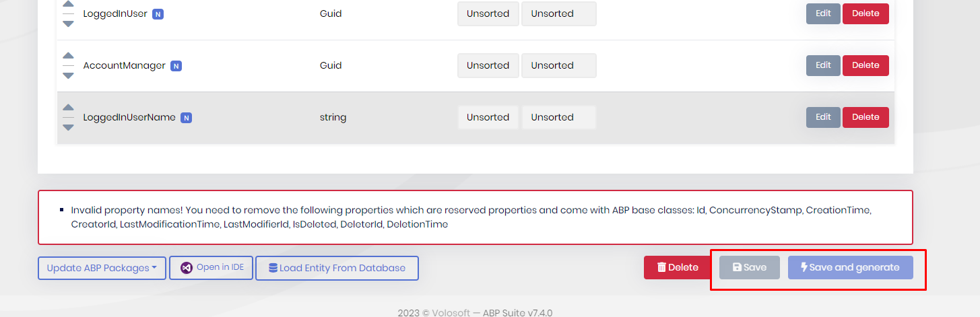This screenshot has width=980, height=317.
Task: Open the entity in IDE
Action: [x=211, y=267]
